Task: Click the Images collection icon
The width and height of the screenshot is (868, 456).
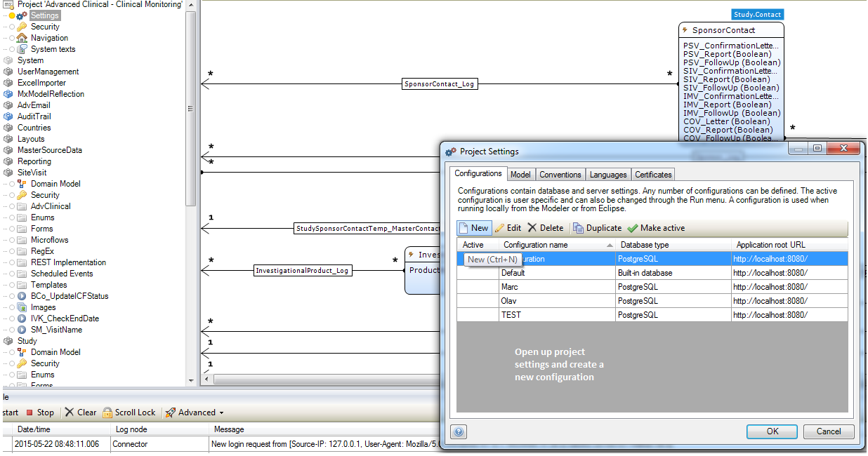Action: coord(22,307)
